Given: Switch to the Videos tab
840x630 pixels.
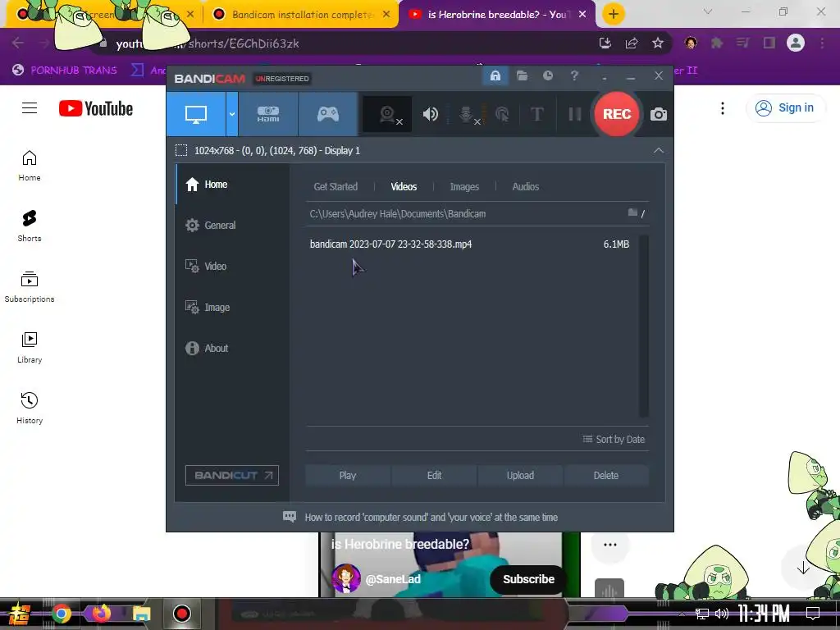Looking at the screenshot, I should 404,186.
